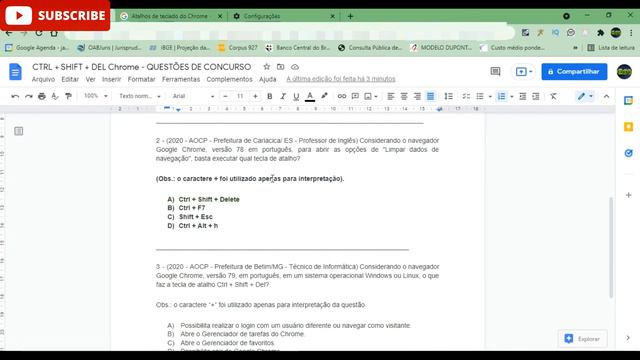This screenshot has width=640, height=360.
Task: Move document with folder icon
Action: pyautogui.click(x=280, y=67)
